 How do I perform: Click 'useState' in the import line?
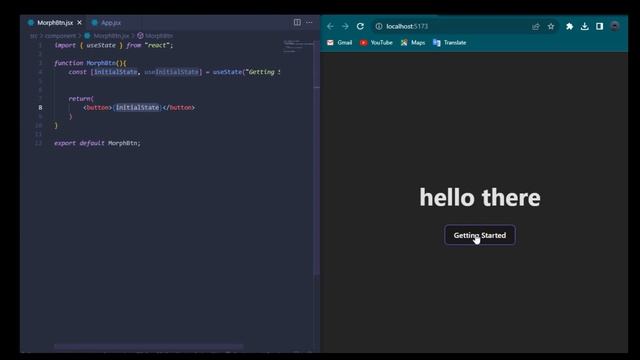point(101,45)
